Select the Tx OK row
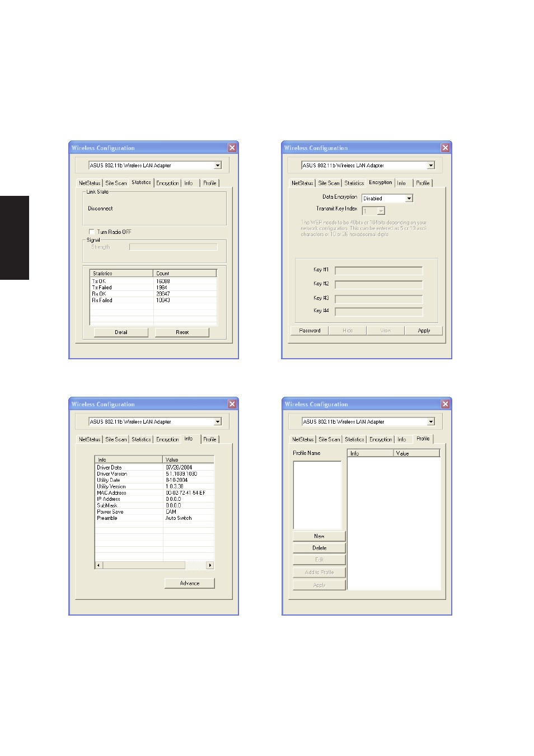Screen dimensions: 534x756 tap(153, 281)
